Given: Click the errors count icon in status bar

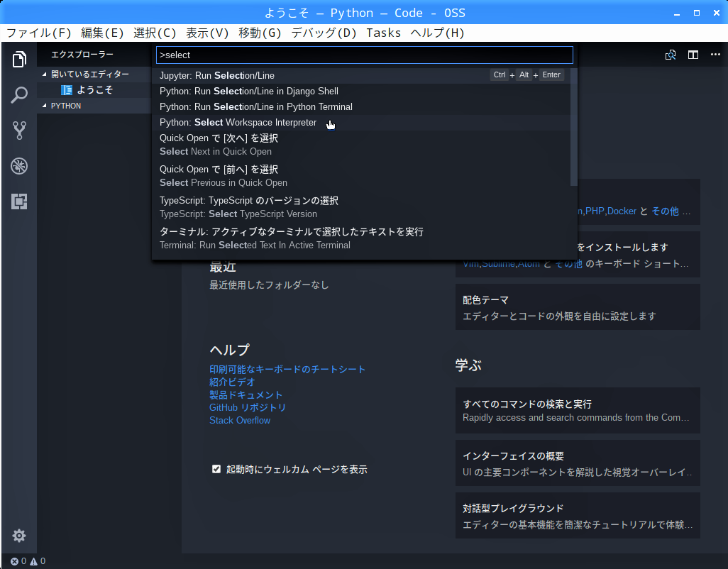Looking at the screenshot, I should click(14, 561).
